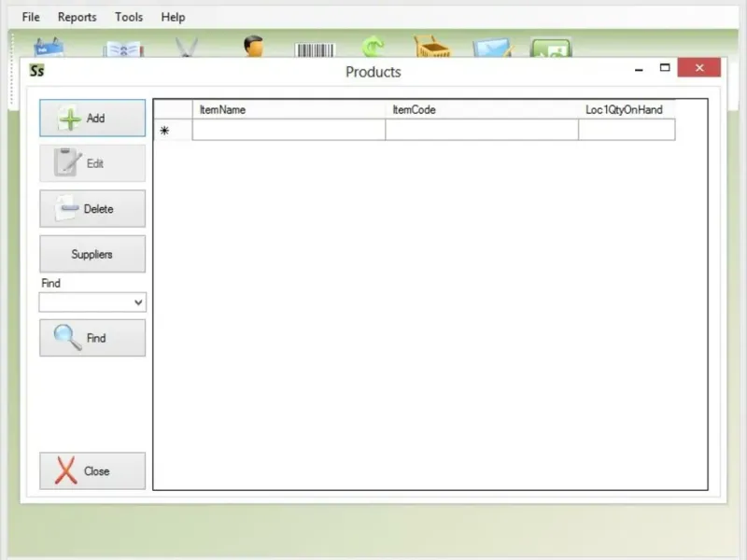Open the Reports menu
The width and height of the screenshot is (747, 560).
(x=78, y=17)
